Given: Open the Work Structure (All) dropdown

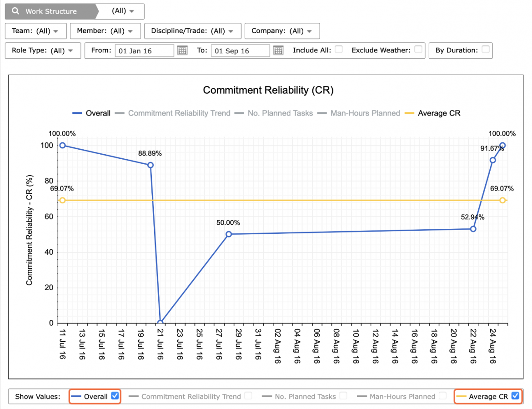Looking at the screenshot, I should tap(123, 11).
